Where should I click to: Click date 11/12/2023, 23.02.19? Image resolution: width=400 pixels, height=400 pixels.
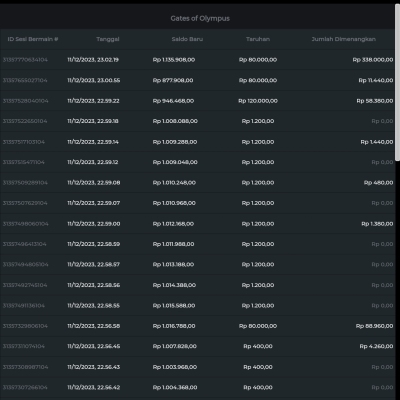point(93,60)
